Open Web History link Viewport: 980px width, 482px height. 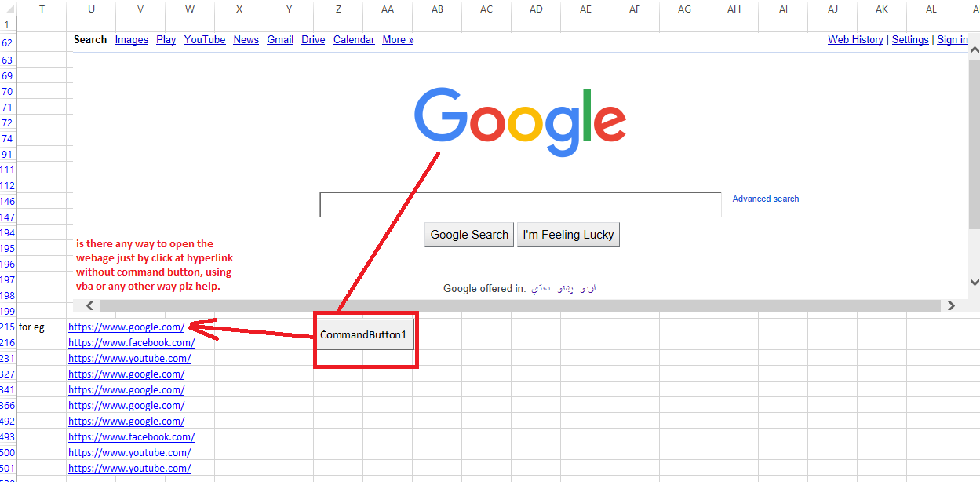tap(855, 40)
